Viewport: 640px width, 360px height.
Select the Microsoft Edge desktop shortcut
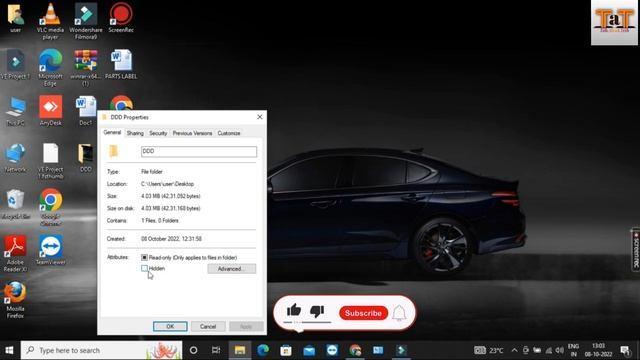[x=50, y=68]
